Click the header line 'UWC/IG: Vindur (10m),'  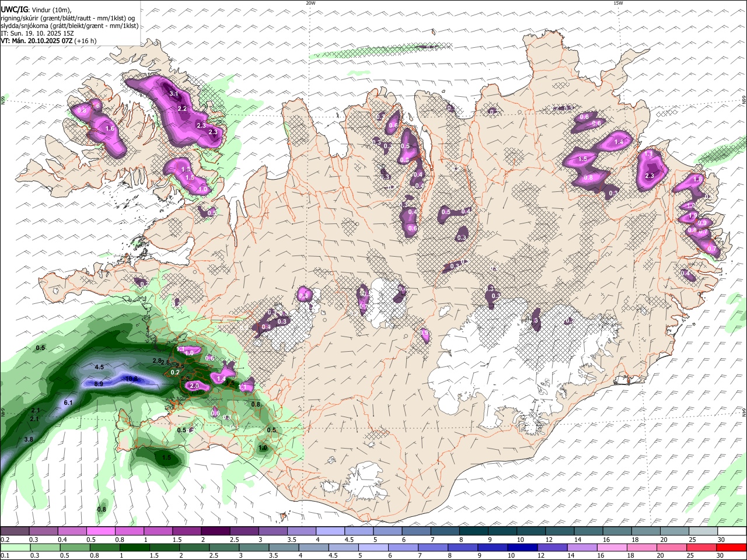(36, 10)
